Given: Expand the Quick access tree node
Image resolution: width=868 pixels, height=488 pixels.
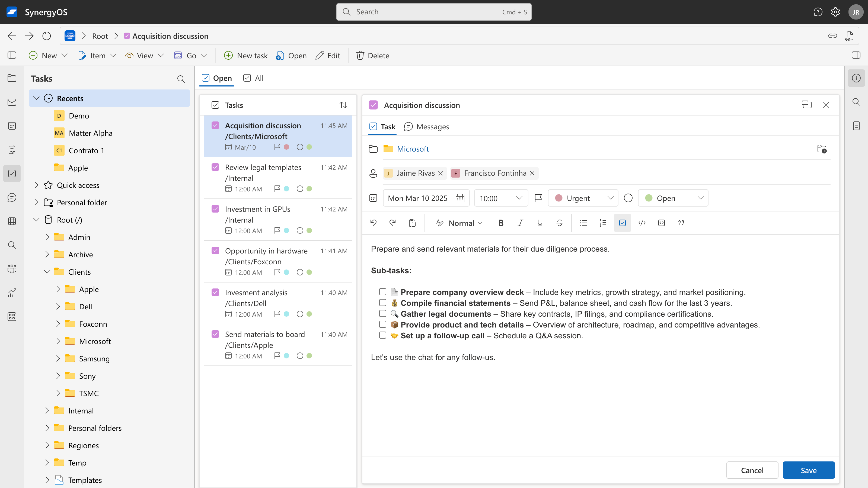Looking at the screenshot, I should (36, 185).
